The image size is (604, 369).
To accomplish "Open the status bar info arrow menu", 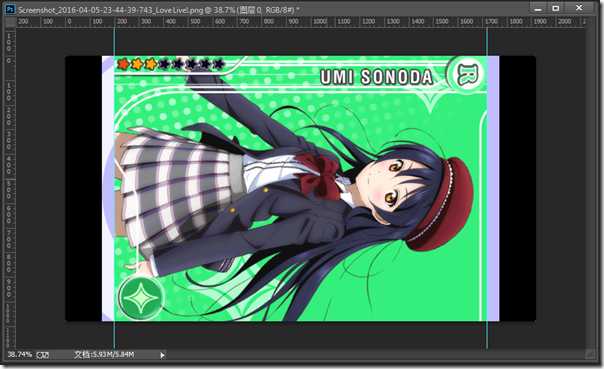I will [x=162, y=355].
